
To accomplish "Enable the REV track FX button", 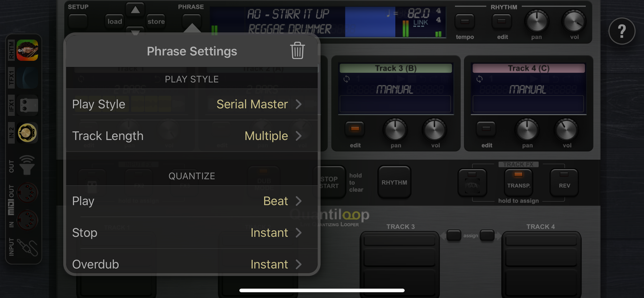I will pos(564,182).
